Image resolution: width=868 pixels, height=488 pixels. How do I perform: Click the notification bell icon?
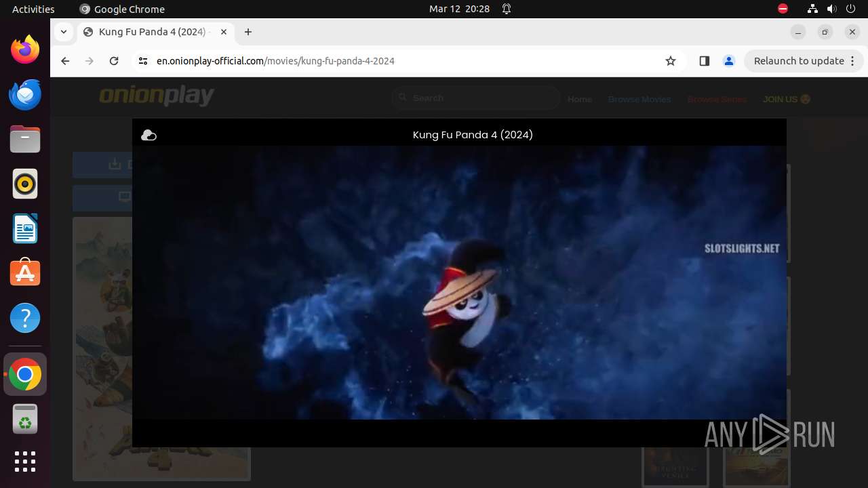pos(507,9)
